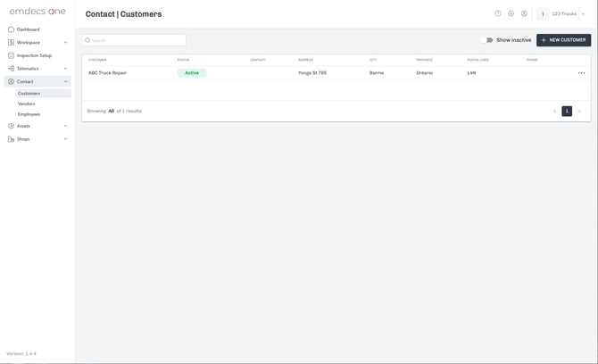Screen dimensions: 598x364
Task: Click the L4N postal code cell
Action: 471,73
